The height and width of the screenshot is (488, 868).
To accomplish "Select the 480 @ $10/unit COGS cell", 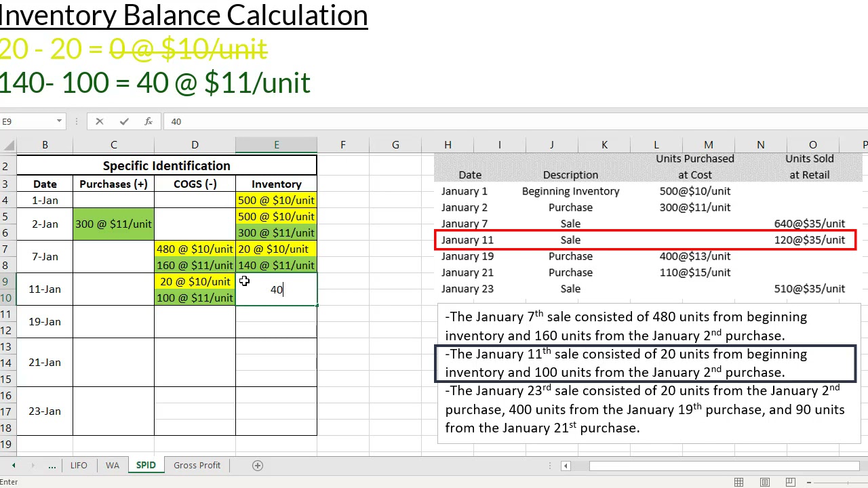I will [x=195, y=249].
